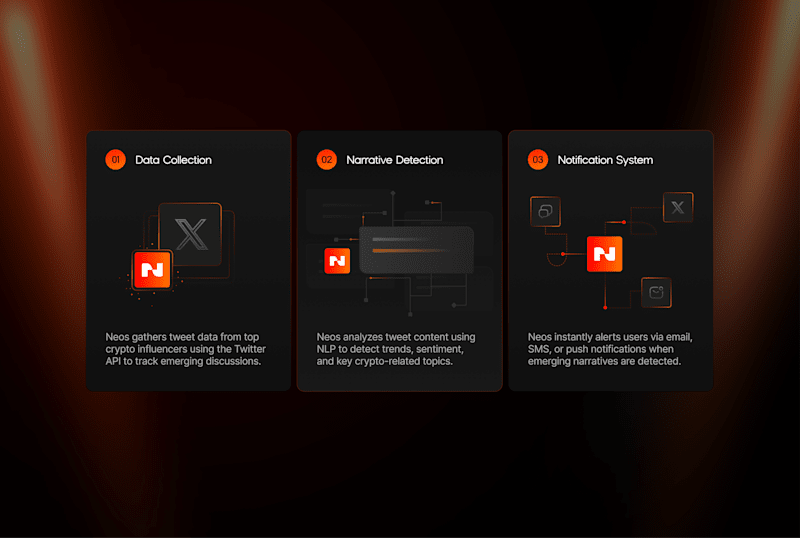The height and width of the screenshot is (538, 800).
Task: Click the orange 03 step badge
Action: click(x=538, y=160)
